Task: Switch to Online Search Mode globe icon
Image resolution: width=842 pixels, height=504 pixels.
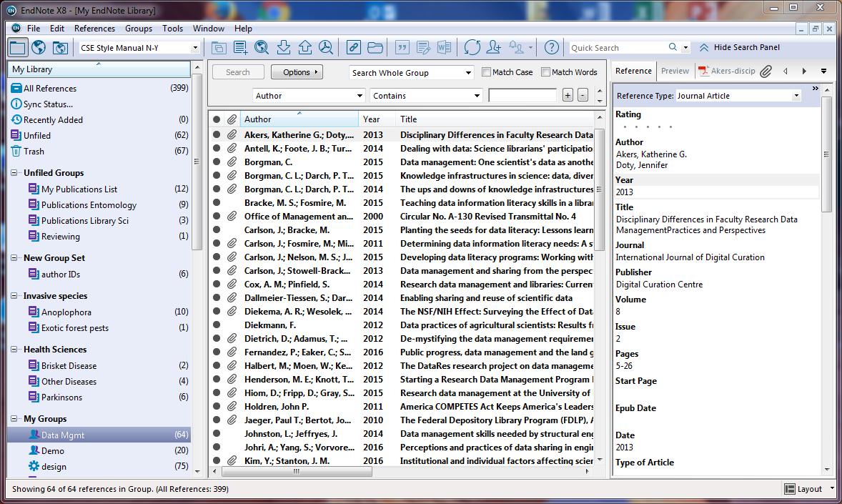Action: pos(39,47)
